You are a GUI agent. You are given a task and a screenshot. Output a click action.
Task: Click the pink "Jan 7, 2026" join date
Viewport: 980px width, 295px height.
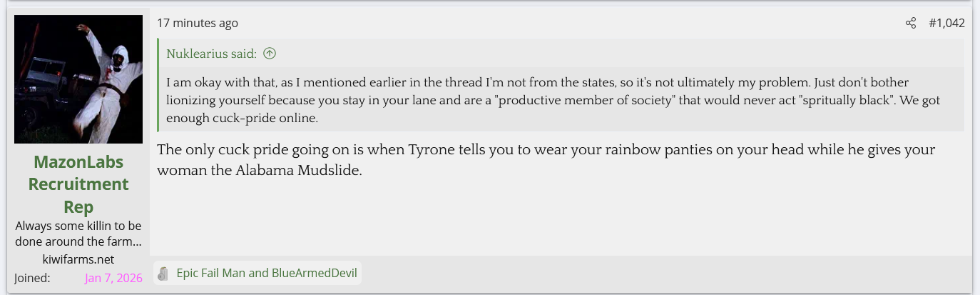click(x=113, y=278)
